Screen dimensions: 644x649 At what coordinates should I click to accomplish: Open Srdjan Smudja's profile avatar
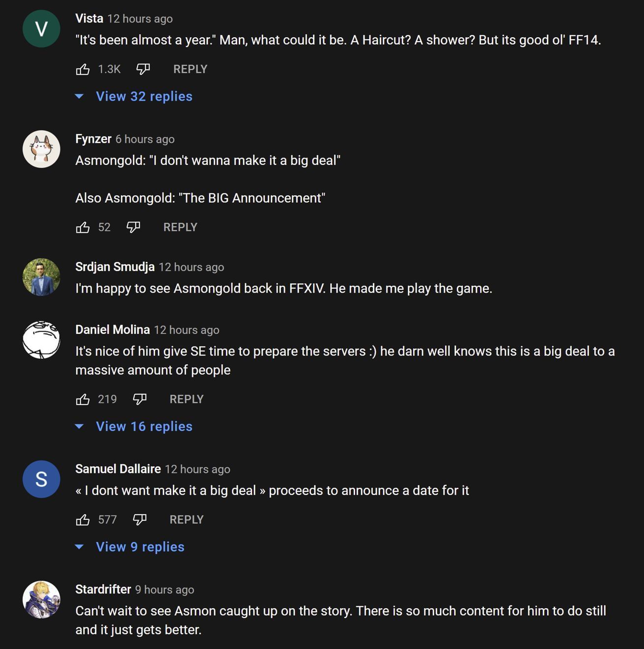(x=42, y=277)
